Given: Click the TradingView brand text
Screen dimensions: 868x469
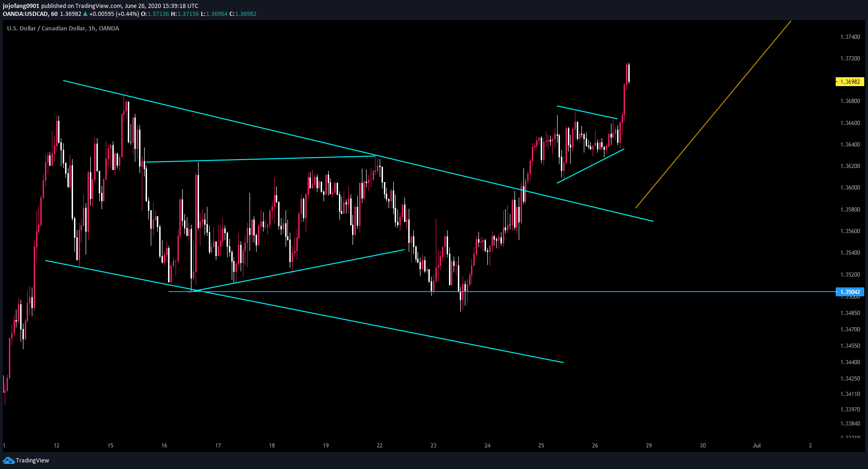Looking at the screenshot, I should 32,461.
